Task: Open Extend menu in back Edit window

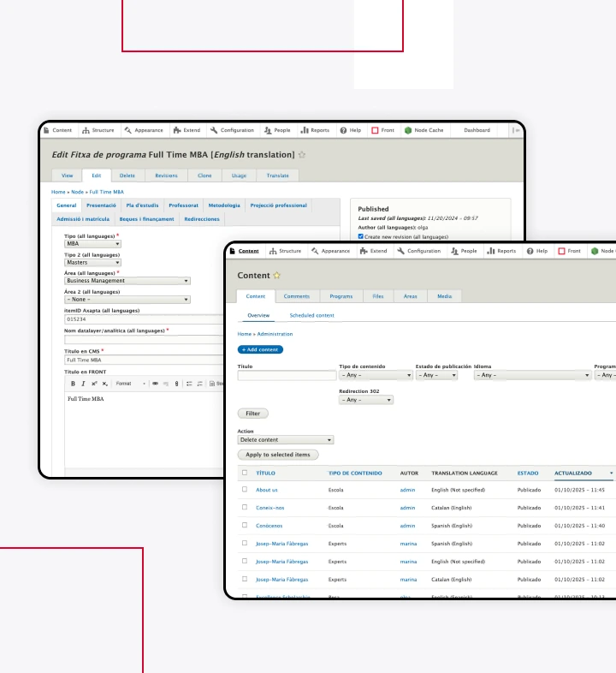Action: (x=187, y=130)
